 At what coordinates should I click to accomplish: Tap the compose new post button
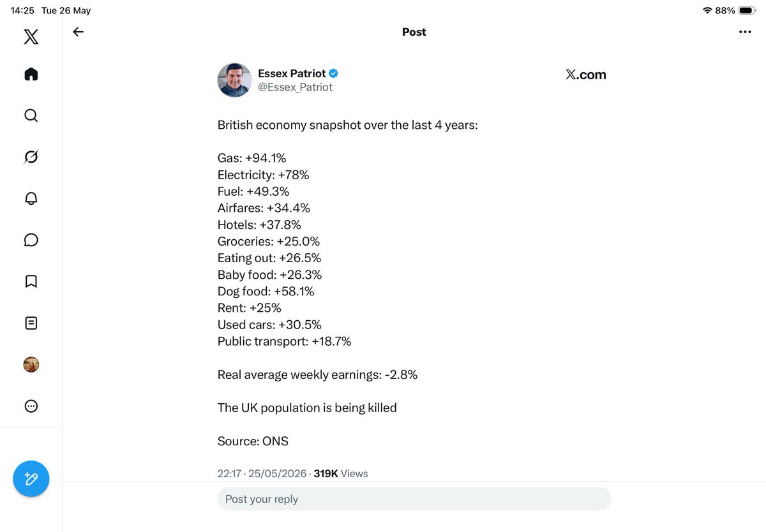(31, 478)
